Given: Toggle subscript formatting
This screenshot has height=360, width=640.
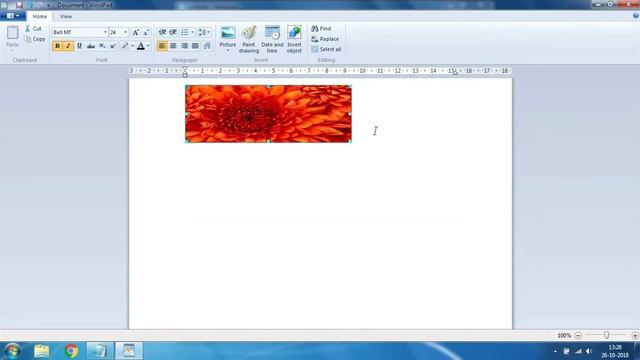Looking at the screenshot, I should (x=102, y=46).
